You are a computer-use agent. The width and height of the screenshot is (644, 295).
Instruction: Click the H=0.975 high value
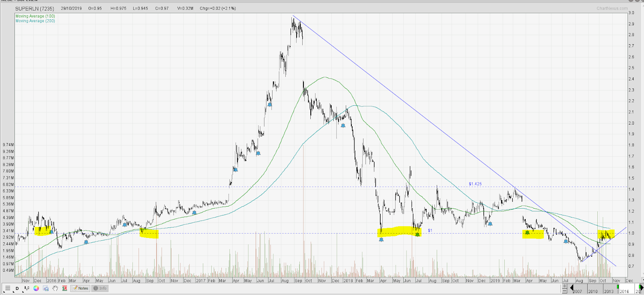point(118,8)
